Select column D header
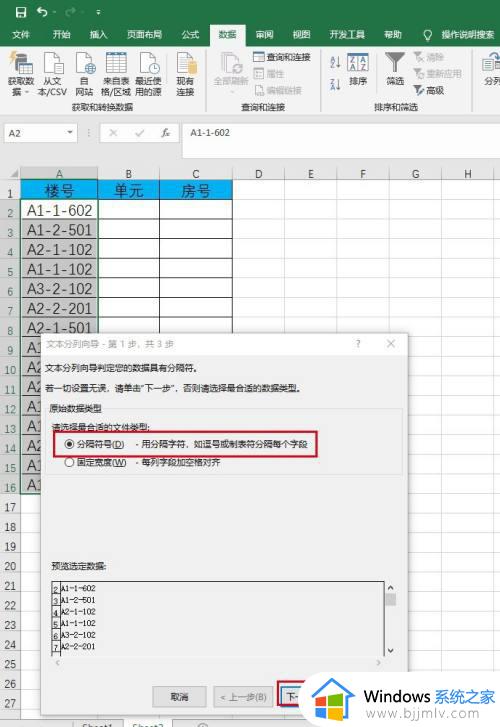The width and height of the screenshot is (500, 727). click(x=258, y=174)
